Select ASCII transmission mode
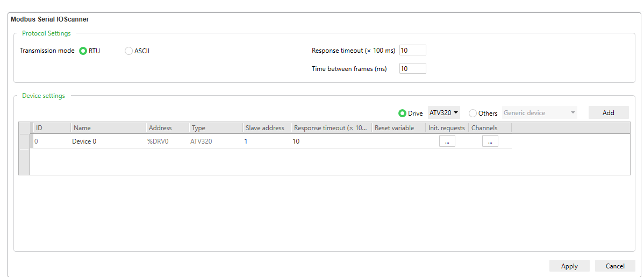This screenshot has height=277, width=644. [x=128, y=51]
